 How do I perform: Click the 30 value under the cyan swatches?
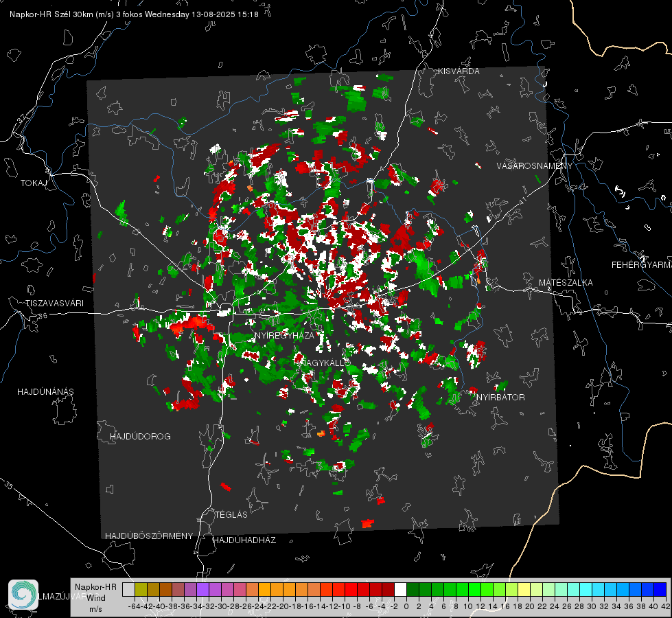[x=592, y=606]
